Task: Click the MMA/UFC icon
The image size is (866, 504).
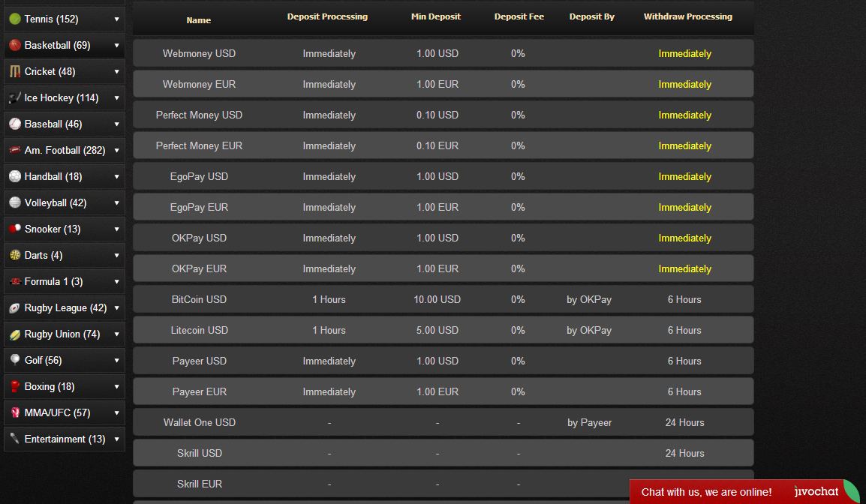Action: [15, 412]
